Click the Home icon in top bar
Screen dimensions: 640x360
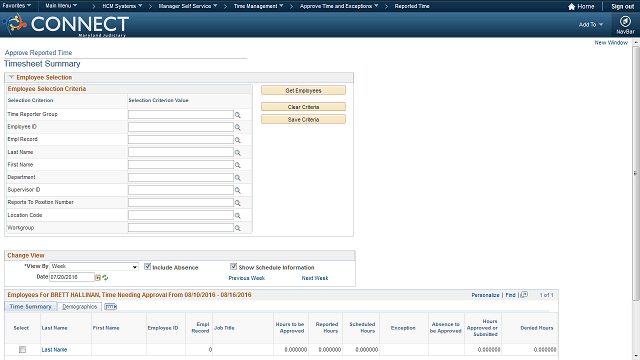coord(571,7)
